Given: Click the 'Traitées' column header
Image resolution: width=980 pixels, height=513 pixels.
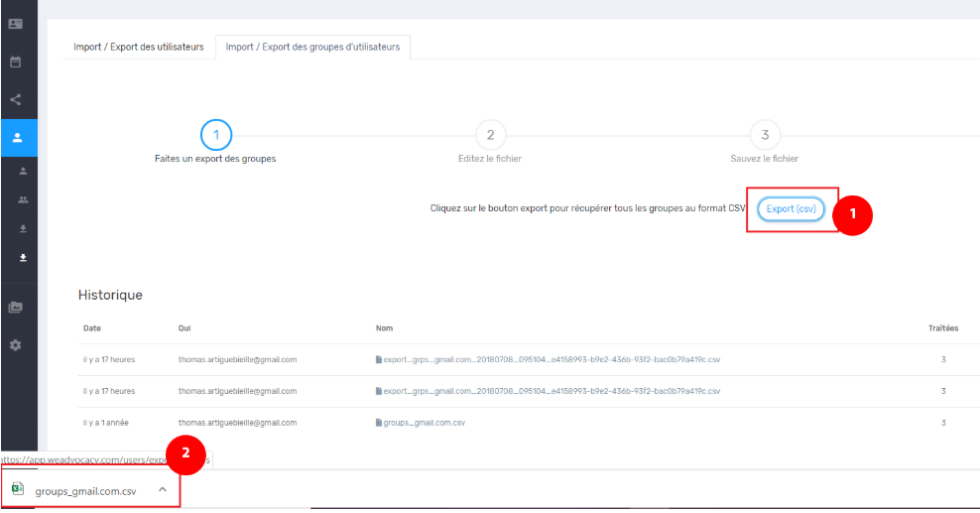Looking at the screenshot, I should [x=943, y=328].
